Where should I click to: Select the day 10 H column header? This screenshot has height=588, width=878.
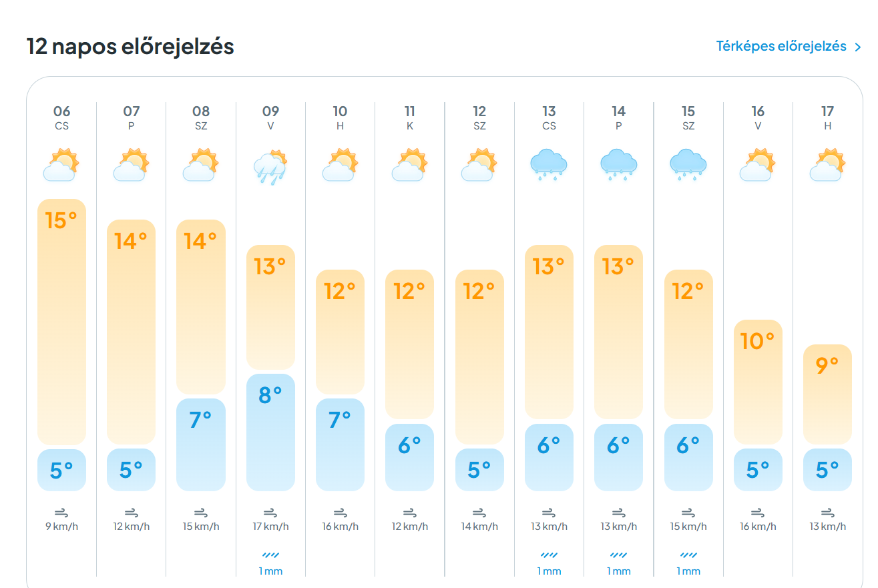click(340, 117)
